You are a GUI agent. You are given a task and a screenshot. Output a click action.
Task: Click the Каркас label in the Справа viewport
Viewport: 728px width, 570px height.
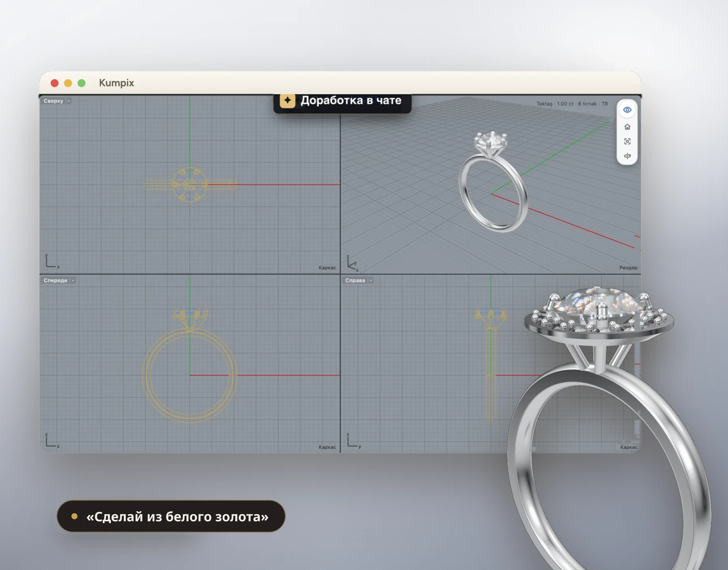(629, 447)
